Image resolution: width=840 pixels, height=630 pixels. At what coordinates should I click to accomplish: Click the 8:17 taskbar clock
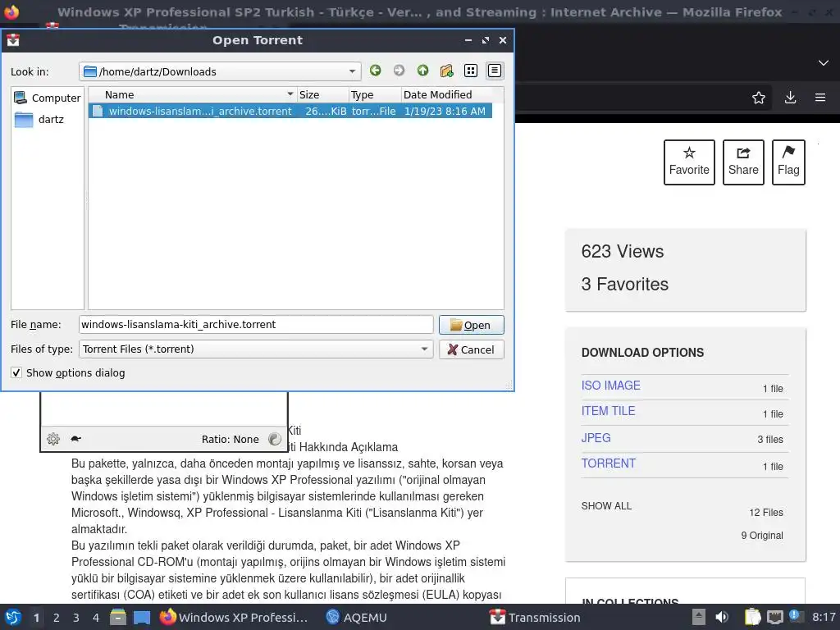[824, 617]
